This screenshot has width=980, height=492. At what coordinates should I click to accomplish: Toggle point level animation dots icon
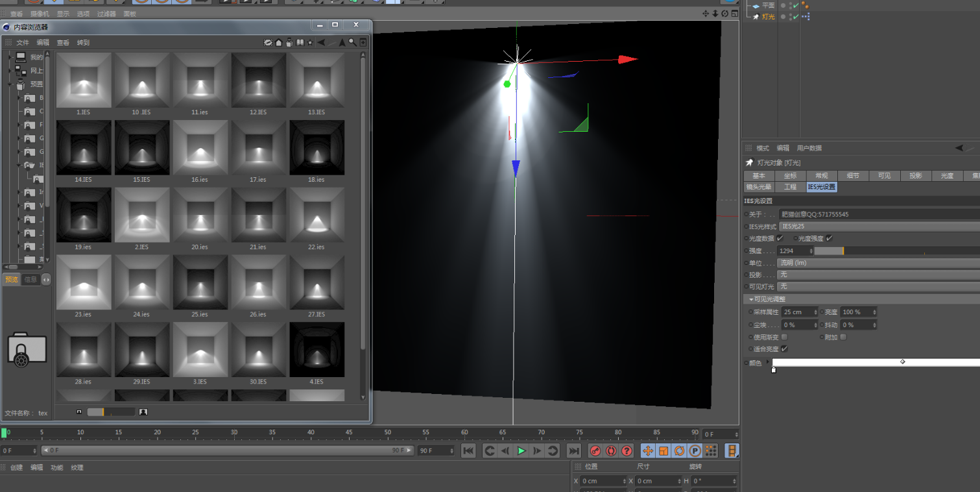coord(711,450)
